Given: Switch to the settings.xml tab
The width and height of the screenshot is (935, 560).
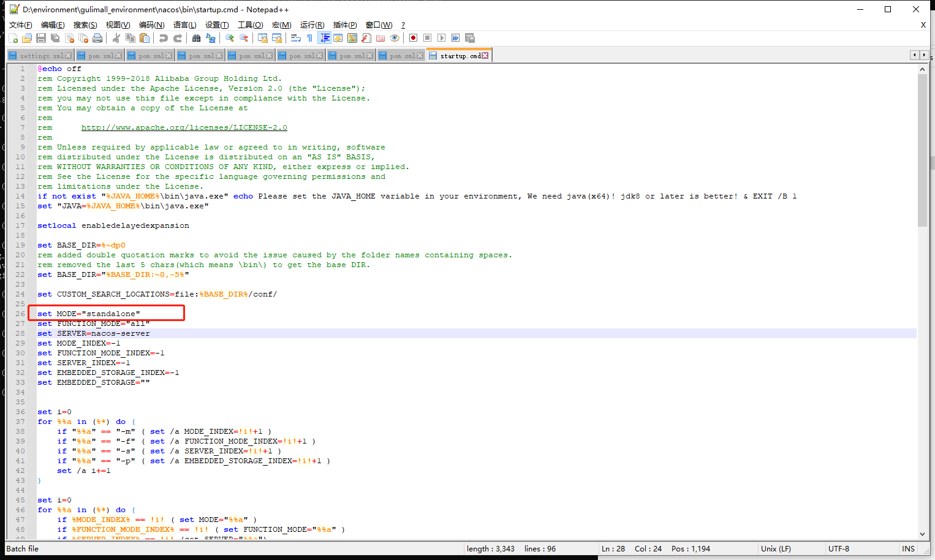Looking at the screenshot, I should point(41,56).
